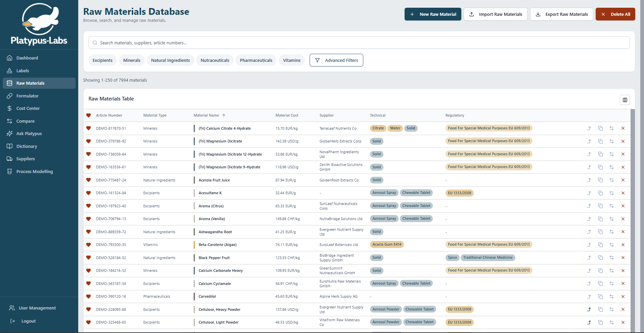
Task: Click delete X icon for Acesulfame K row
Action: coord(623,193)
